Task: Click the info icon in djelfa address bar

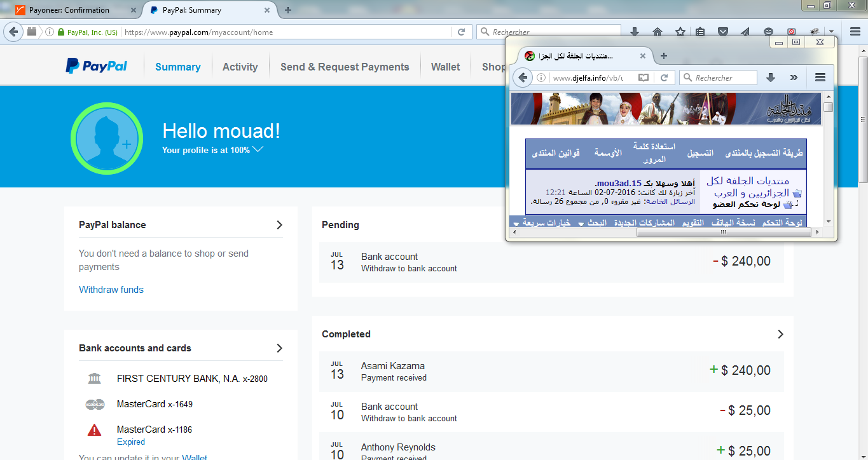Action: pyautogui.click(x=541, y=78)
